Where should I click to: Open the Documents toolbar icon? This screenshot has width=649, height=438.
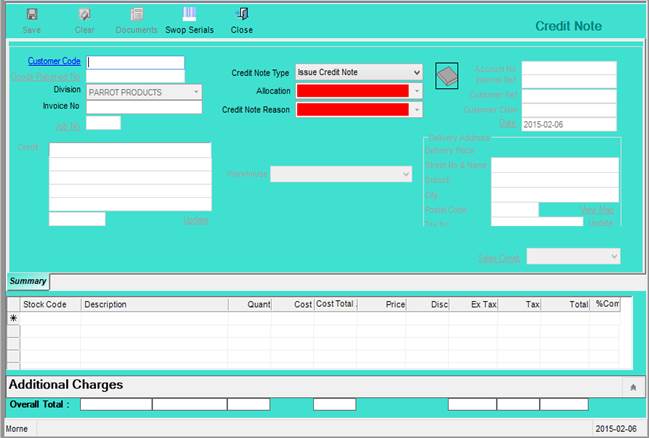point(136,14)
